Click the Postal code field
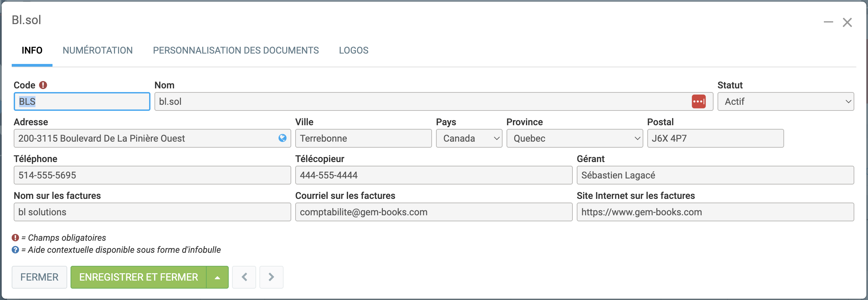The image size is (868, 300). pos(715,138)
